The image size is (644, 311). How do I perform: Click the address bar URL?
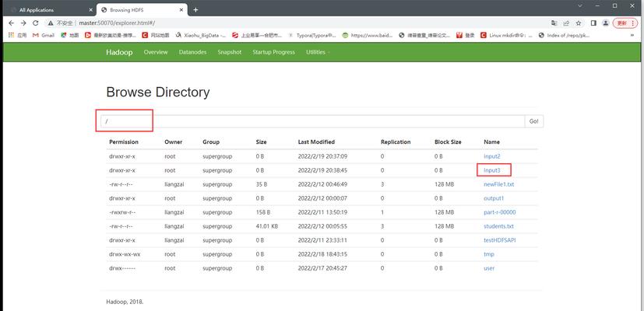117,23
